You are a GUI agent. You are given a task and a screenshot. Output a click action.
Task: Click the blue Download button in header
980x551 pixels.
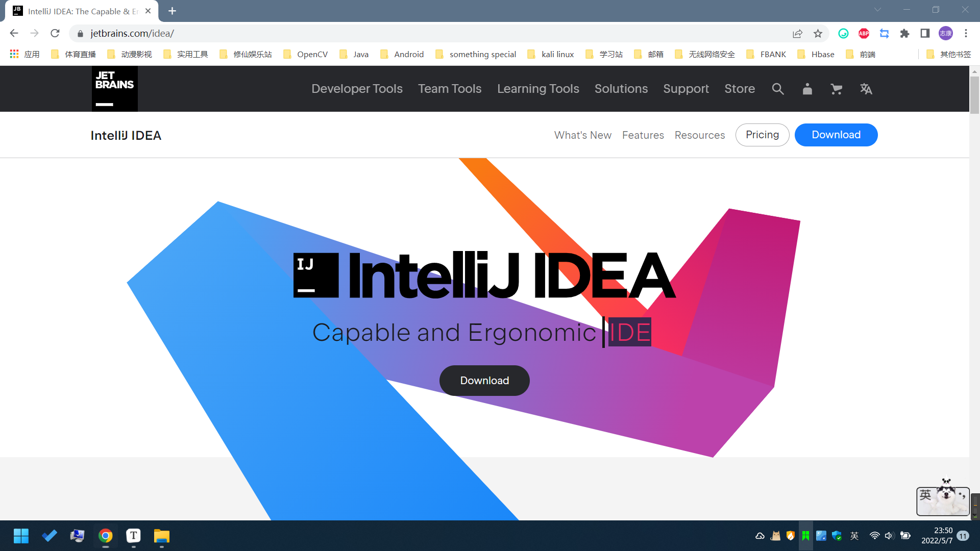(836, 135)
